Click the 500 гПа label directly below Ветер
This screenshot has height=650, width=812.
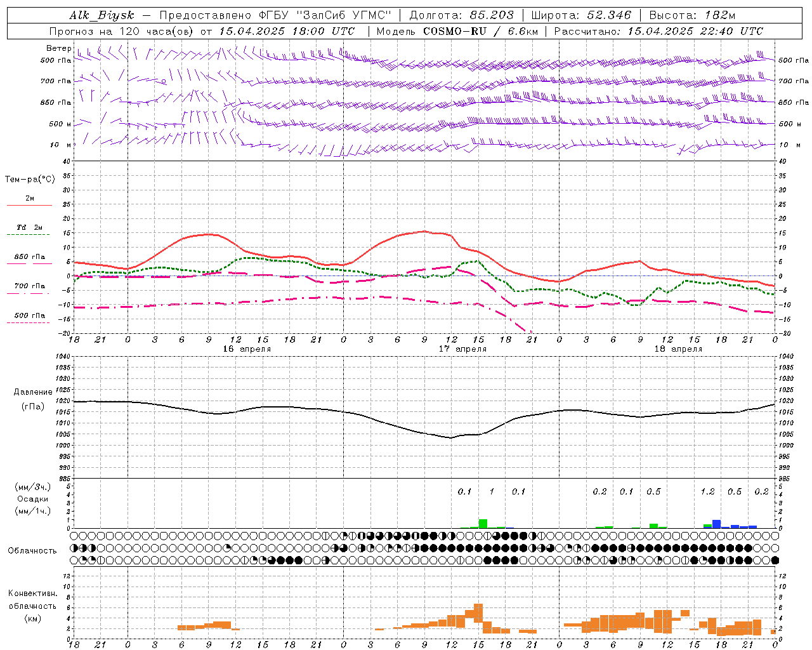pyautogui.click(x=56, y=60)
